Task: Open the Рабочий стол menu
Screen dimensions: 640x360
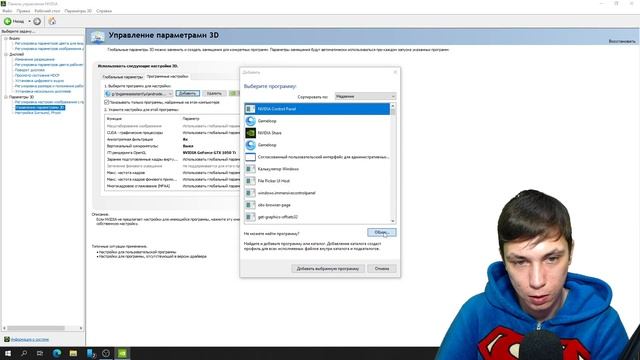Action: [47, 11]
